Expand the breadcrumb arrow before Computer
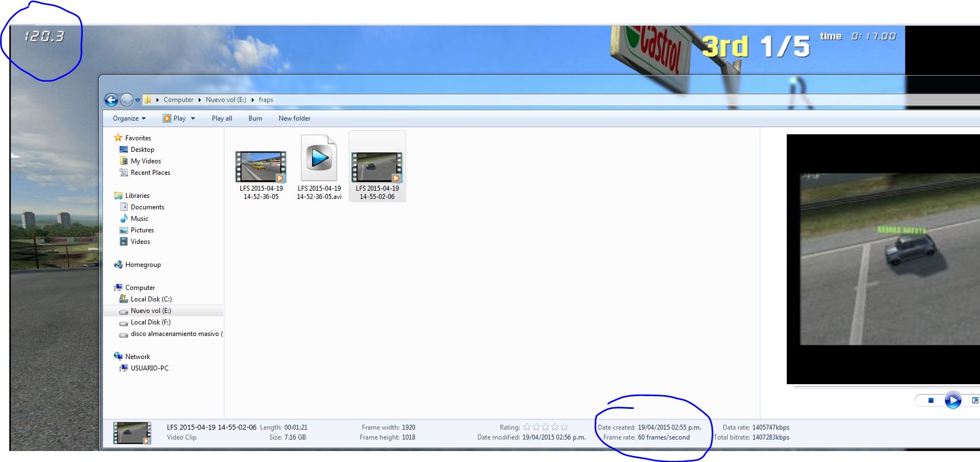The image size is (980, 462). tap(158, 100)
